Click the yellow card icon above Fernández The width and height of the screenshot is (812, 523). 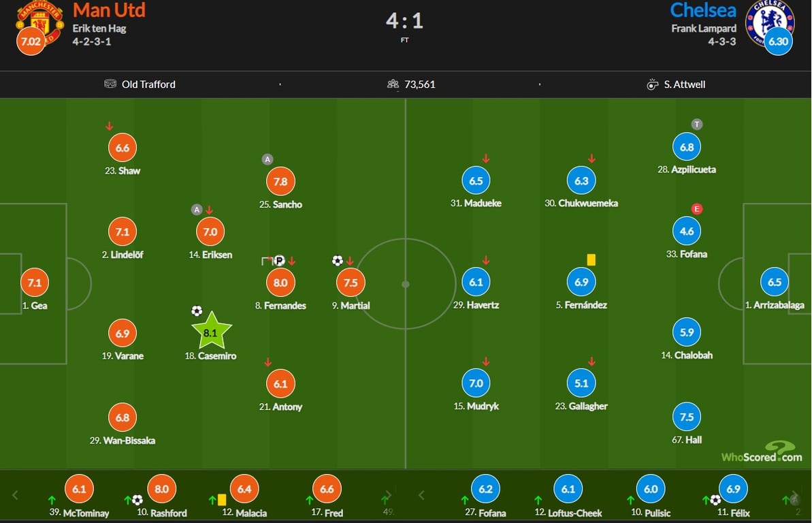point(591,259)
